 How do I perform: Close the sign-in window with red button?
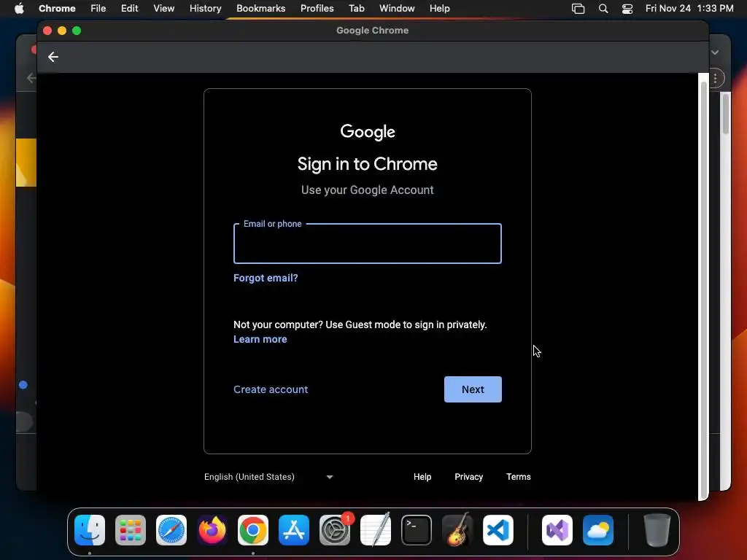point(47,31)
